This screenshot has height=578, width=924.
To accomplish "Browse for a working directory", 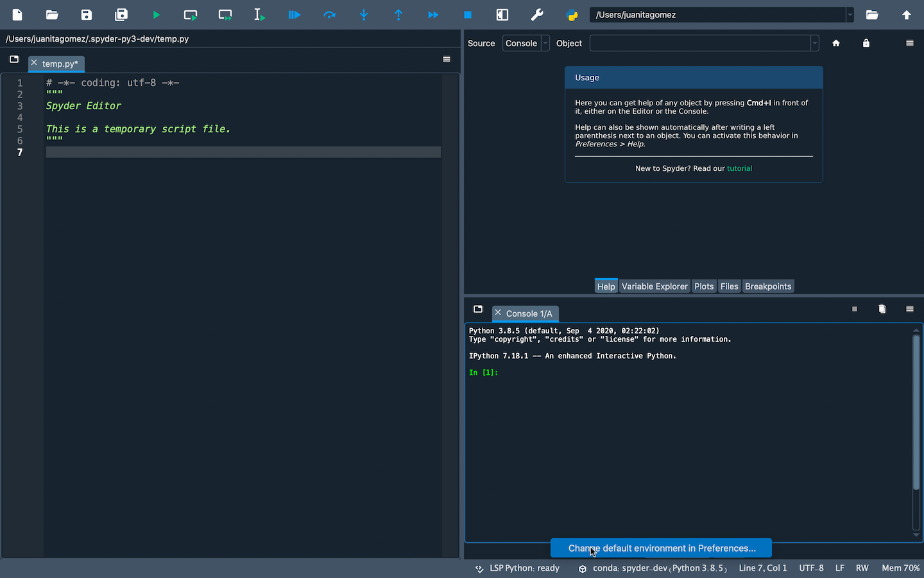I will click(872, 15).
